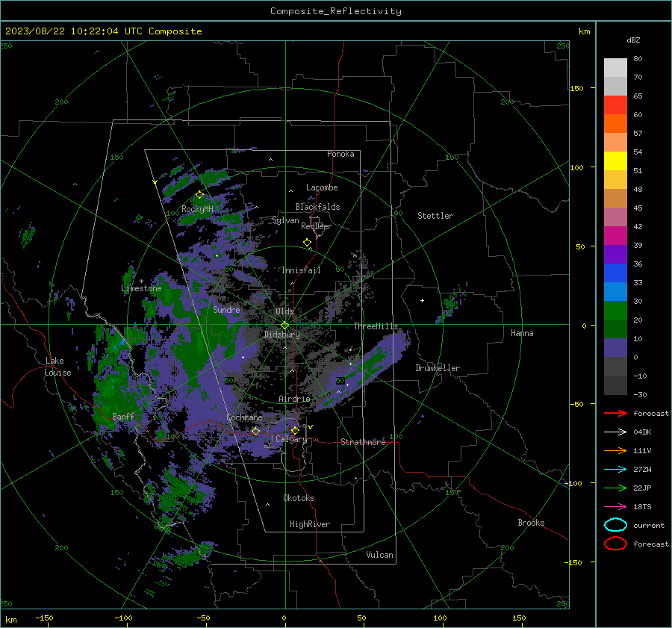Click the red forecast arrow legend icon
Image resolution: width=672 pixels, height=628 pixels.
pos(615,413)
